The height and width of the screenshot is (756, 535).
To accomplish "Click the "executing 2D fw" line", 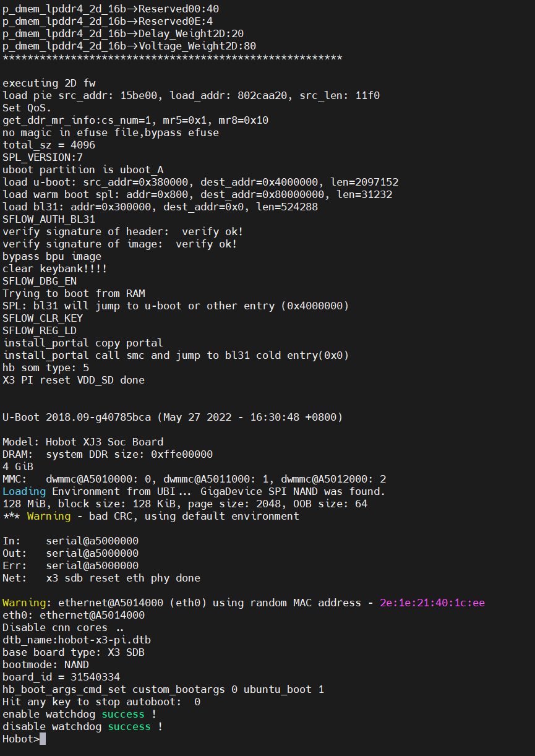I will click(49, 83).
